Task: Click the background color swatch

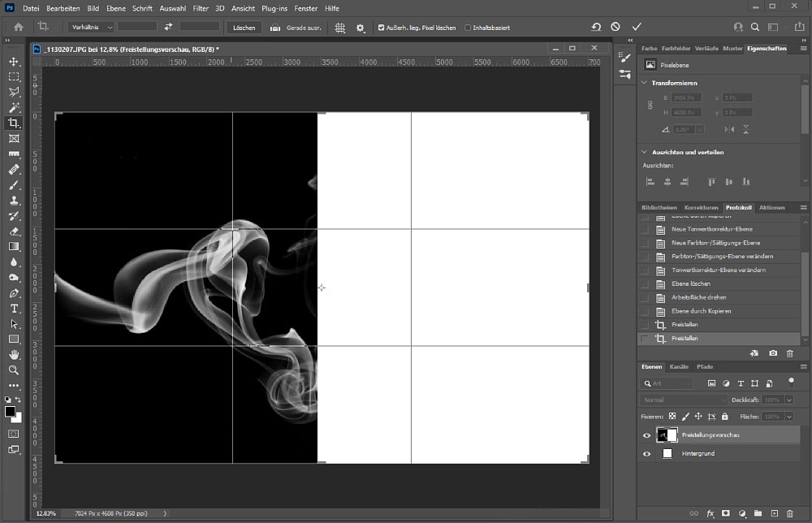Action: 18,418
